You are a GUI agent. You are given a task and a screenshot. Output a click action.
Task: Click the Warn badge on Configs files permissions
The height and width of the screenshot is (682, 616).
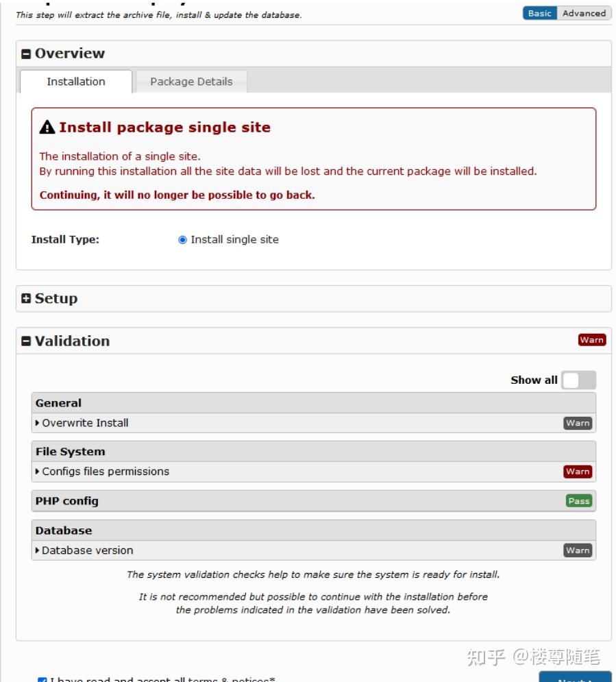(579, 472)
